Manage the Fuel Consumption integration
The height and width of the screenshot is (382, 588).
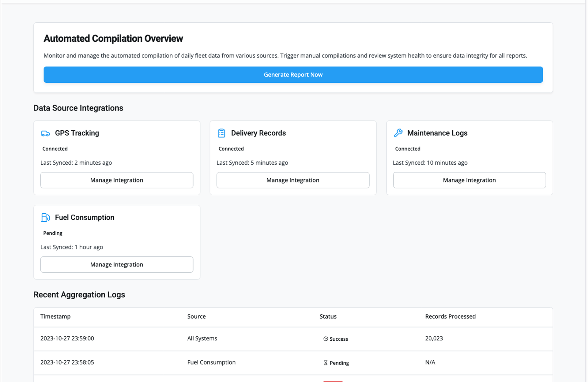(117, 264)
